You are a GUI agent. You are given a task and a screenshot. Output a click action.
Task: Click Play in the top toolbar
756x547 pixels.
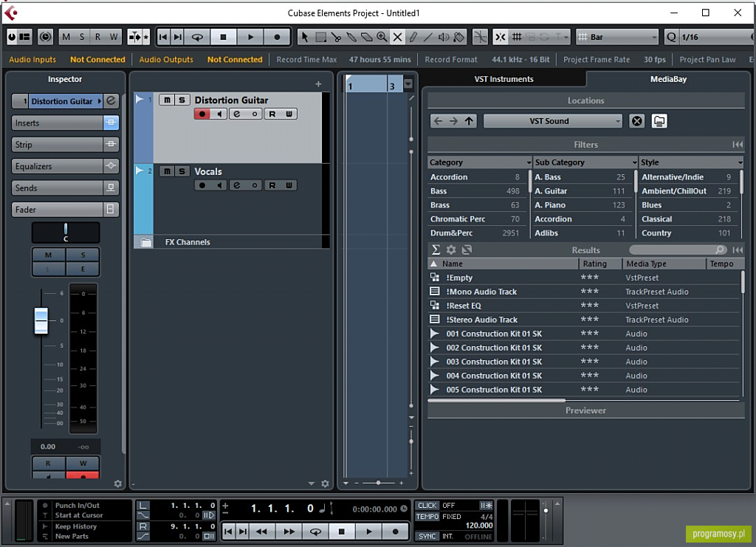250,37
